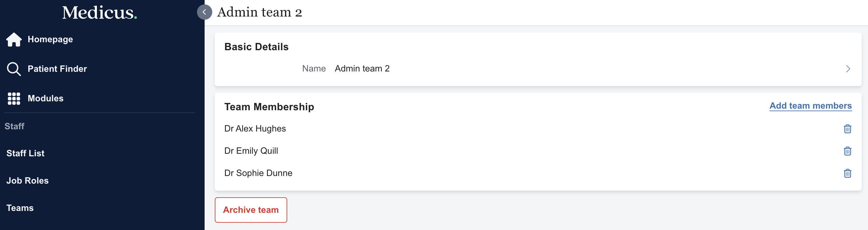
Task: Click the Homepage house icon
Action: coord(14,39)
